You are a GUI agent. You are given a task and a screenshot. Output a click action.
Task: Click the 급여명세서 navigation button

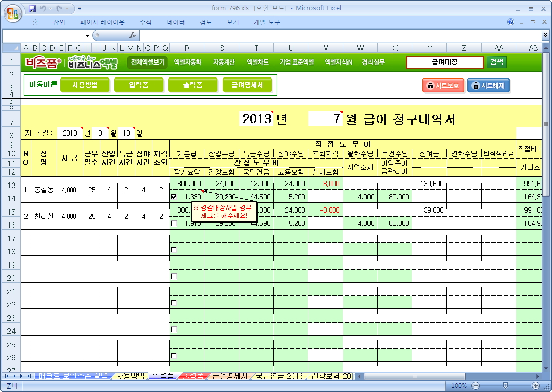tap(247, 85)
